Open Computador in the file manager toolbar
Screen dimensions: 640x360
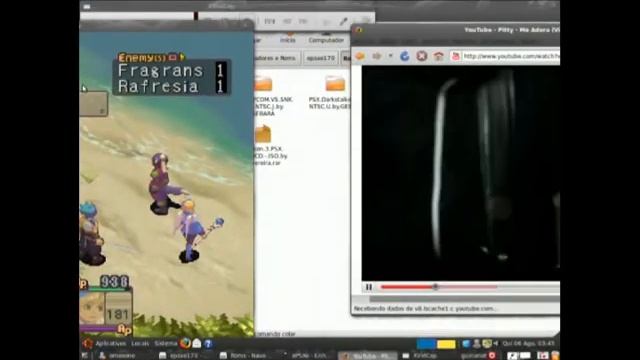click(326, 40)
